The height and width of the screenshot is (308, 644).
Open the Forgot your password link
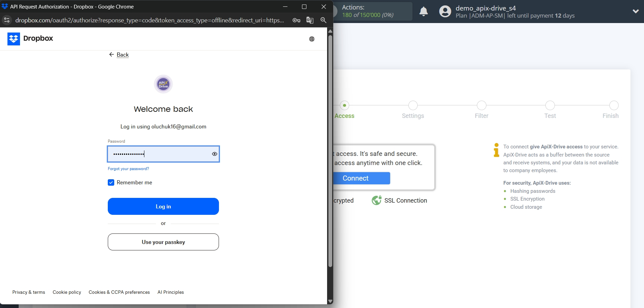128,168
